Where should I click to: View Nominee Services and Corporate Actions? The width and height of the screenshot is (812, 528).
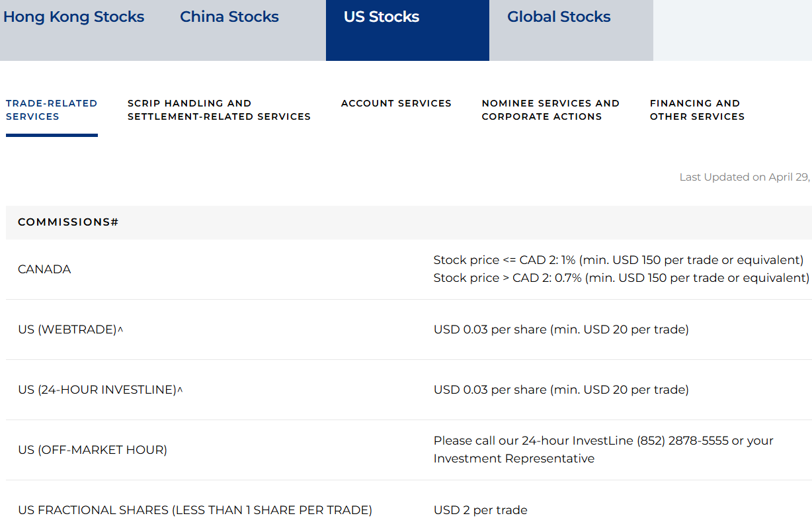[550, 110]
